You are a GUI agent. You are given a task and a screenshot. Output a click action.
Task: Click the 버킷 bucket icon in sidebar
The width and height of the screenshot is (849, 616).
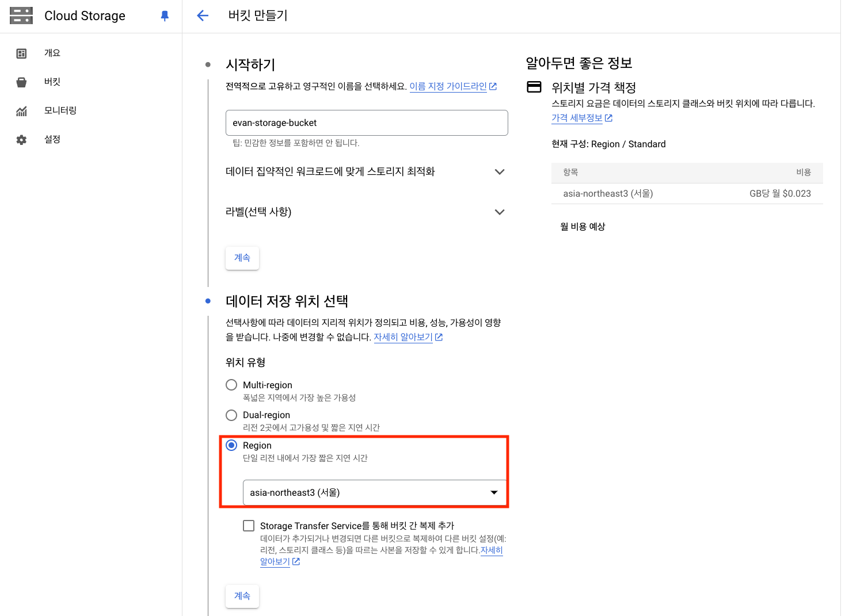coord(21,82)
